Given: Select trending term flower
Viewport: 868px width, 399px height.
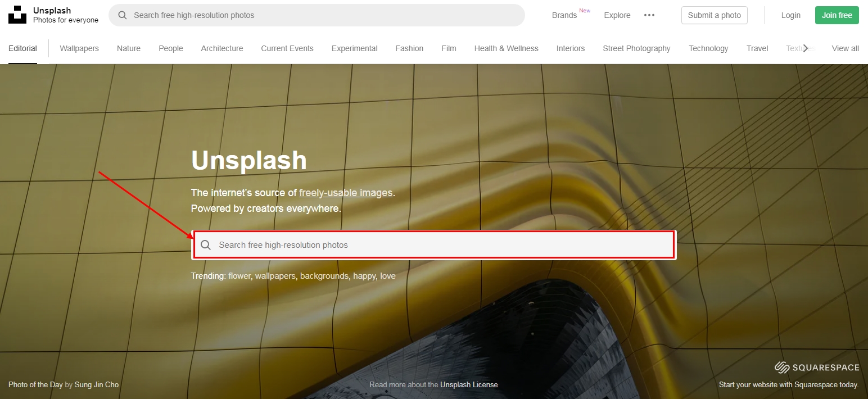Looking at the screenshot, I should [239, 276].
